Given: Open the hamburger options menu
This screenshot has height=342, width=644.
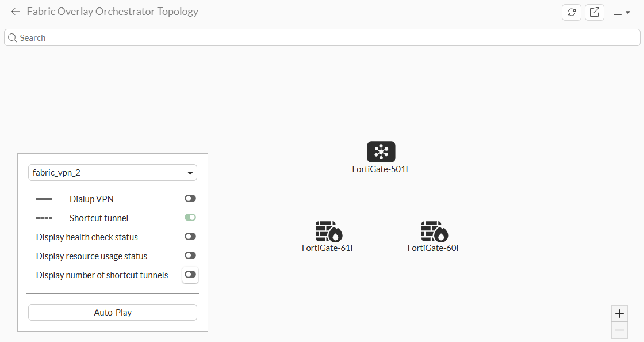Looking at the screenshot, I should pyautogui.click(x=621, y=12).
